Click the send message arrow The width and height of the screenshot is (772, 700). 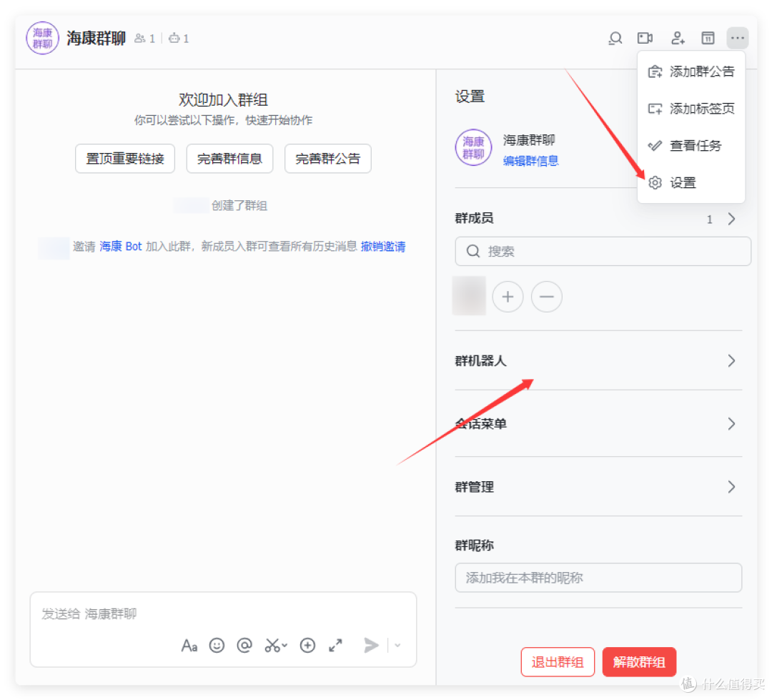[371, 645]
